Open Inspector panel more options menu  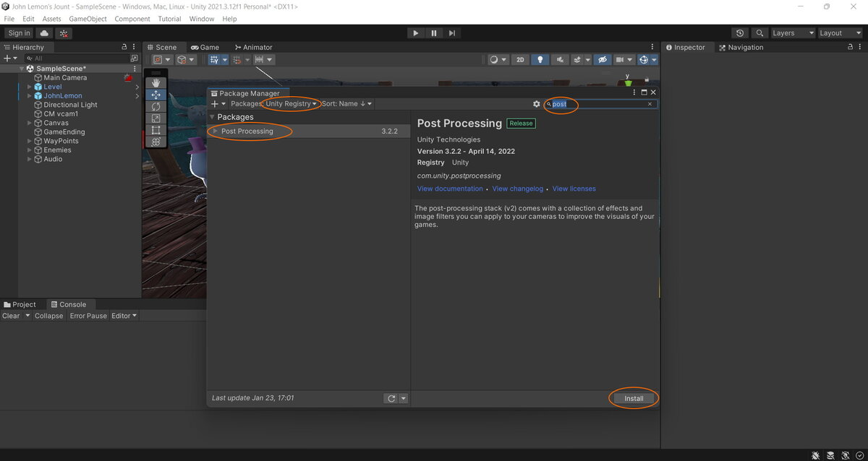pyautogui.click(x=860, y=47)
